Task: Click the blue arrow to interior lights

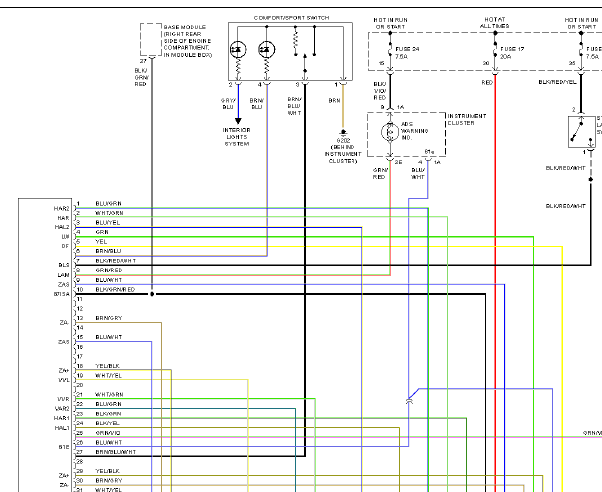Action: tap(238, 121)
